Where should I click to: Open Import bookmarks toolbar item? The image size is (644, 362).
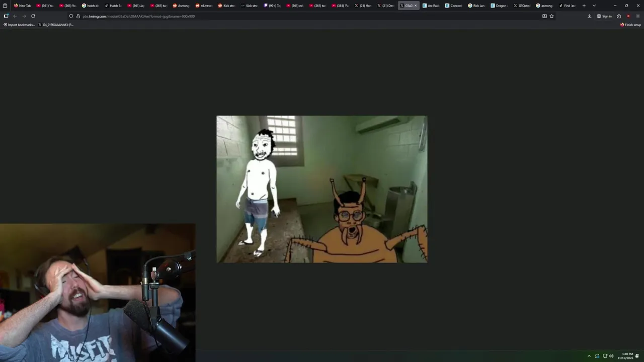point(19,25)
